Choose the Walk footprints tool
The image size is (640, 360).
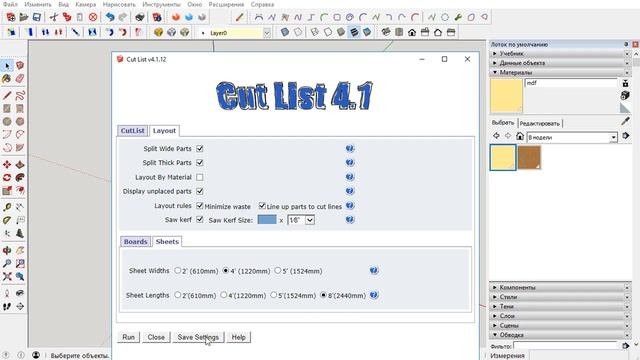pos(7,306)
